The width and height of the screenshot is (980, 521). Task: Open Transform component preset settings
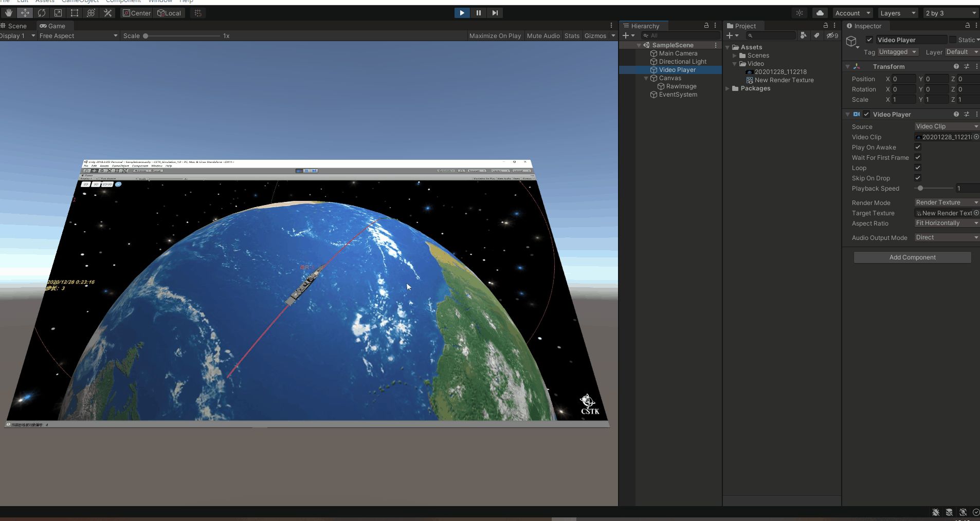click(x=967, y=66)
